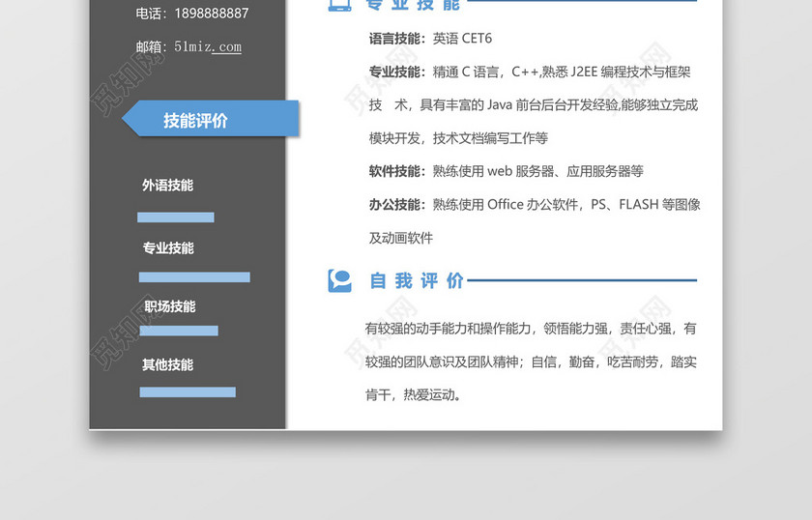Click the phone number 1898888887

(212, 14)
